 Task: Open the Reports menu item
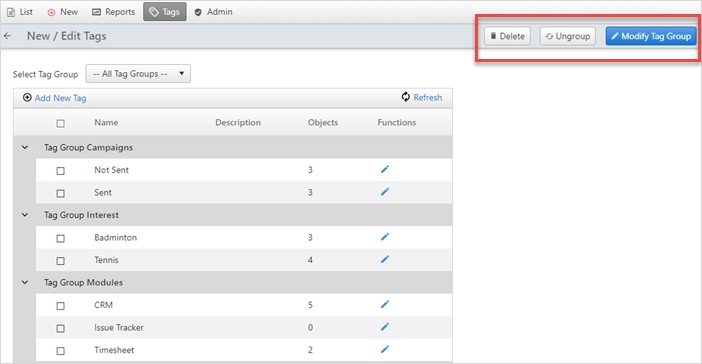click(x=113, y=12)
